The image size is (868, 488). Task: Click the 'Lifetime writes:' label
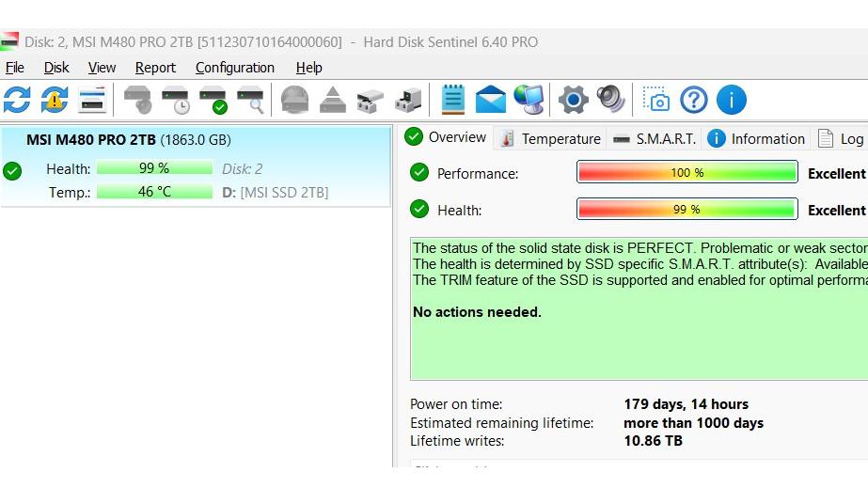tap(457, 441)
